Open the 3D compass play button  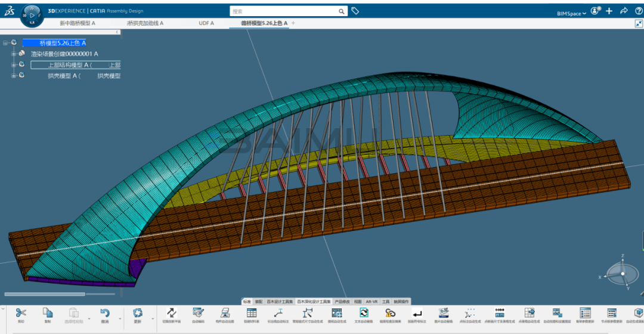pos(32,15)
